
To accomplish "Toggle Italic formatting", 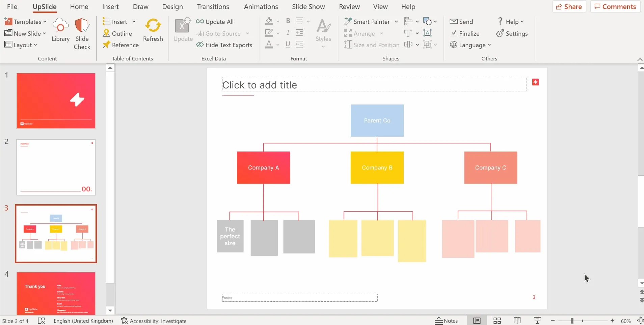I will pyautogui.click(x=288, y=33).
